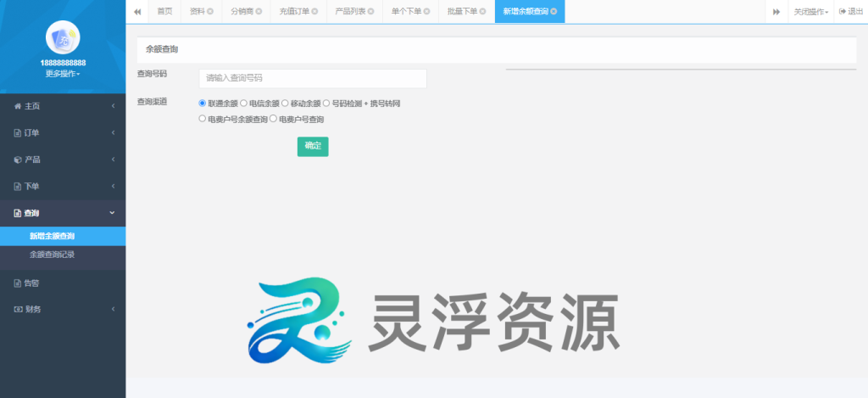Click the file icon beside 告警
Screen dimensions: 868x398
(x=17, y=283)
